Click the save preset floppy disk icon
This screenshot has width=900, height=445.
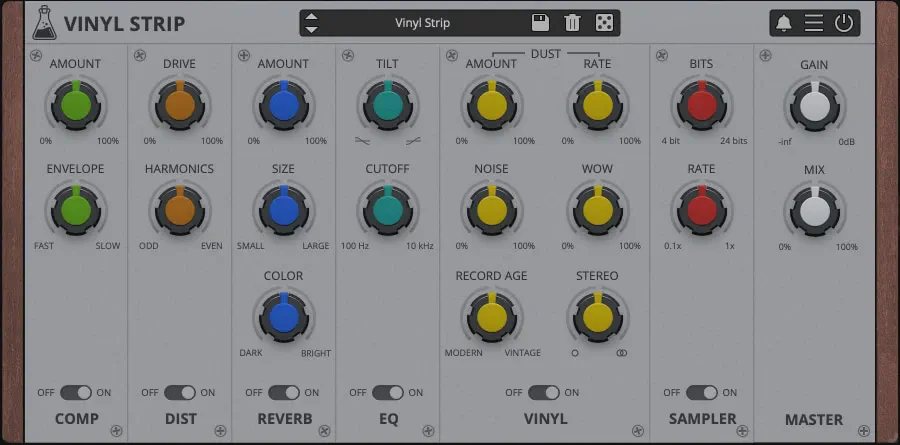(540, 23)
